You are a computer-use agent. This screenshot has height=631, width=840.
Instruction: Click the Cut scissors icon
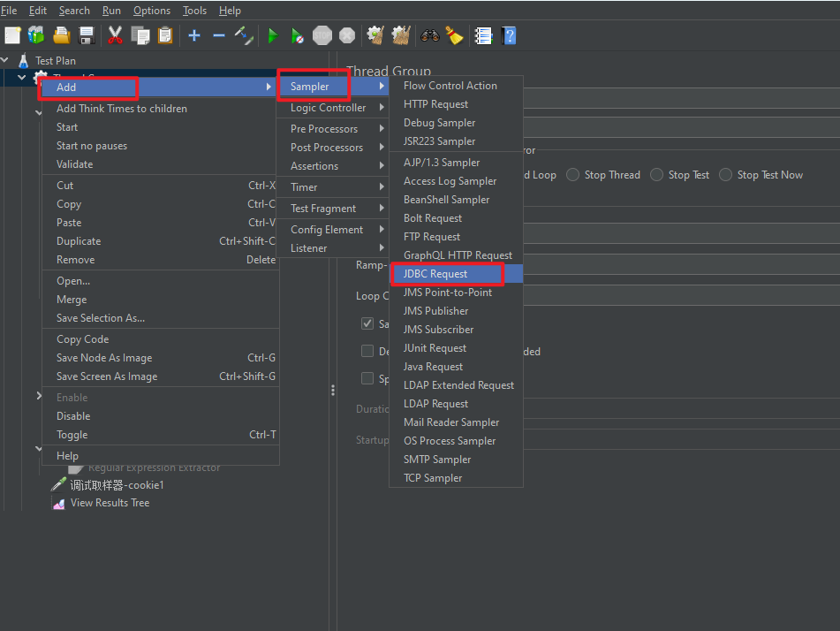tap(113, 35)
